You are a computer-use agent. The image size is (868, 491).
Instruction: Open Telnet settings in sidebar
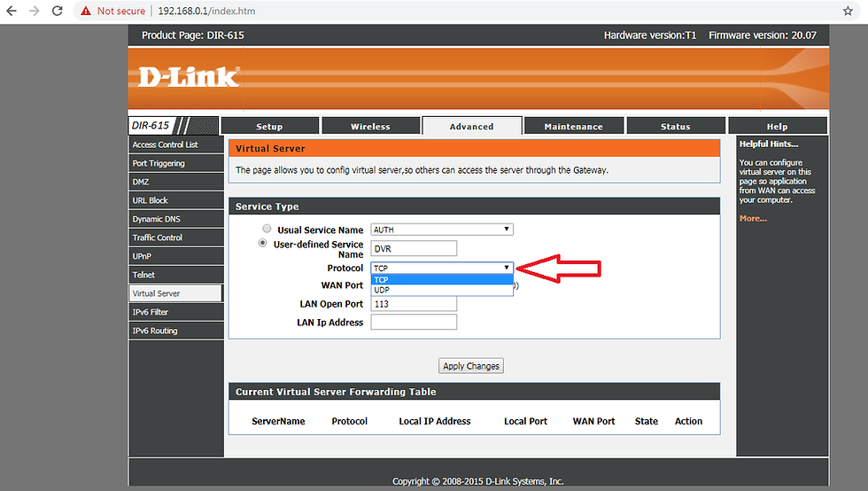pyautogui.click(x=176, y=275)
